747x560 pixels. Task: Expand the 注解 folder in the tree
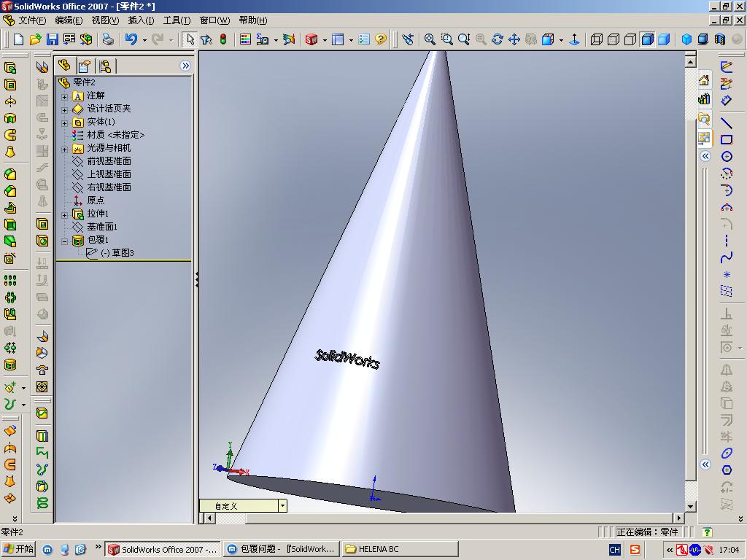pyautogui.click(x=64, y=97)
